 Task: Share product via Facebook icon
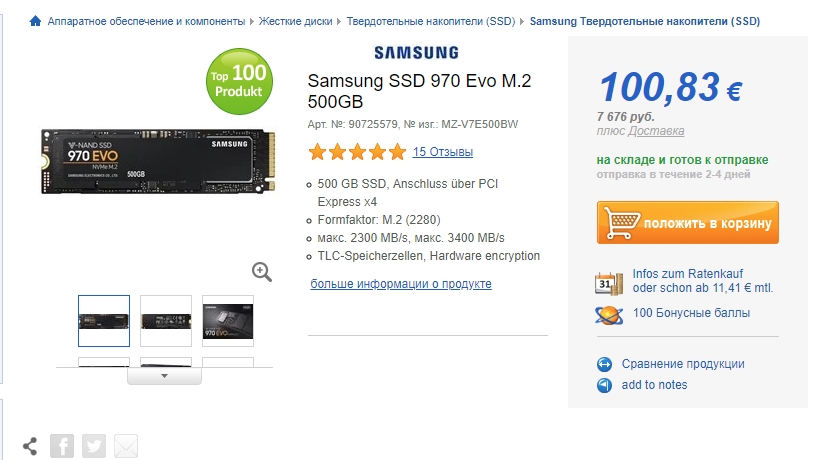pyautogui.click(x=62, y=446)
